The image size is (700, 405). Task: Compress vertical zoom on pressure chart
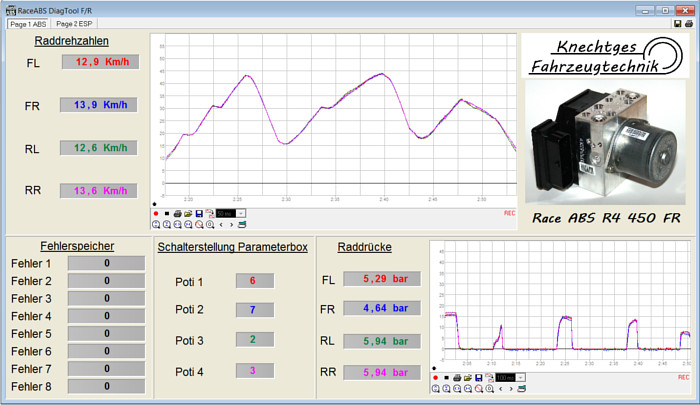(x=446, y=388)
